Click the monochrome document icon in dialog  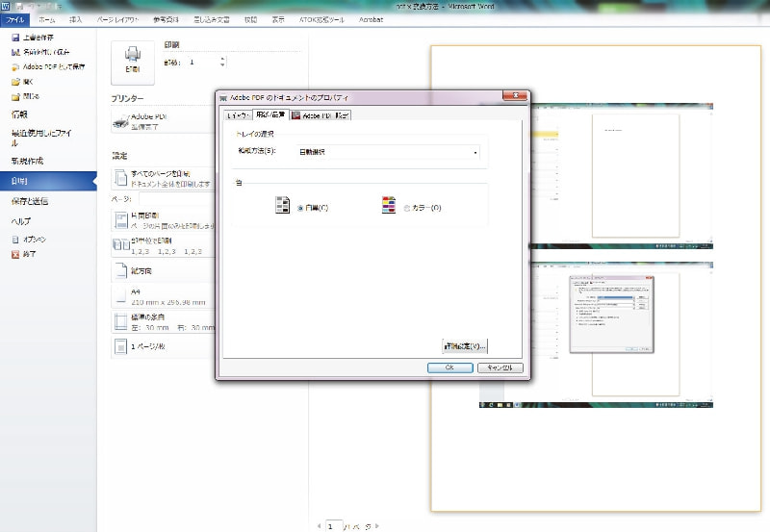[282, 205]
